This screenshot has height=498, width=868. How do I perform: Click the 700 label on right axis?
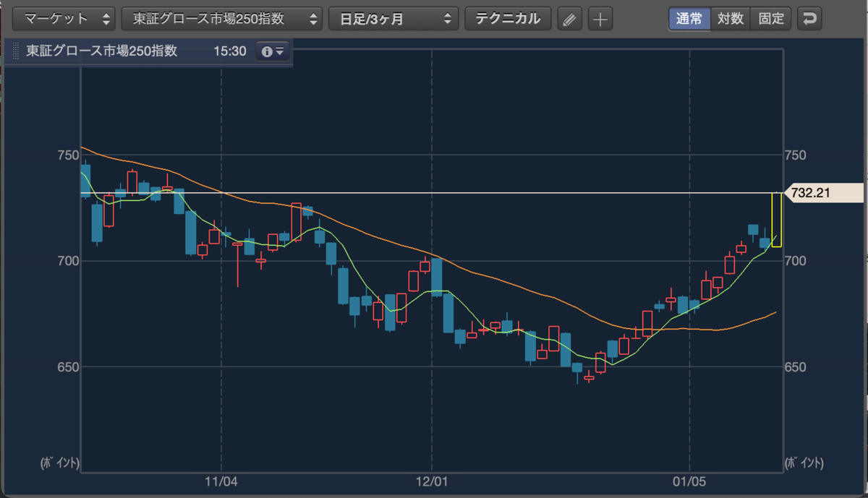coord(794,261)
